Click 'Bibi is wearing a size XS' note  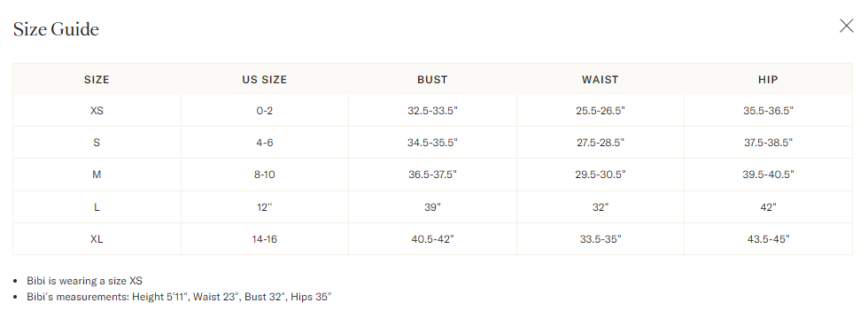(x=85, y=281)
